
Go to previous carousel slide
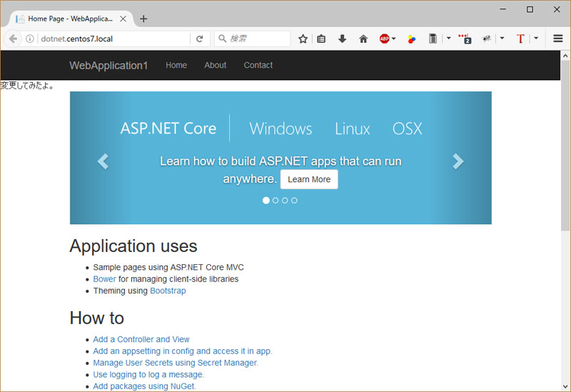pyautogui.click(x=103, y=161)
